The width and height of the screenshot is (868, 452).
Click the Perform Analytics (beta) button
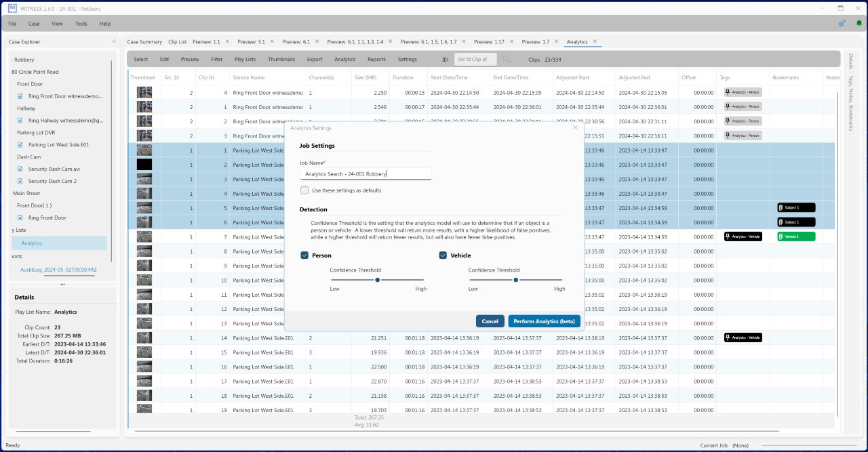coord(544,321)
